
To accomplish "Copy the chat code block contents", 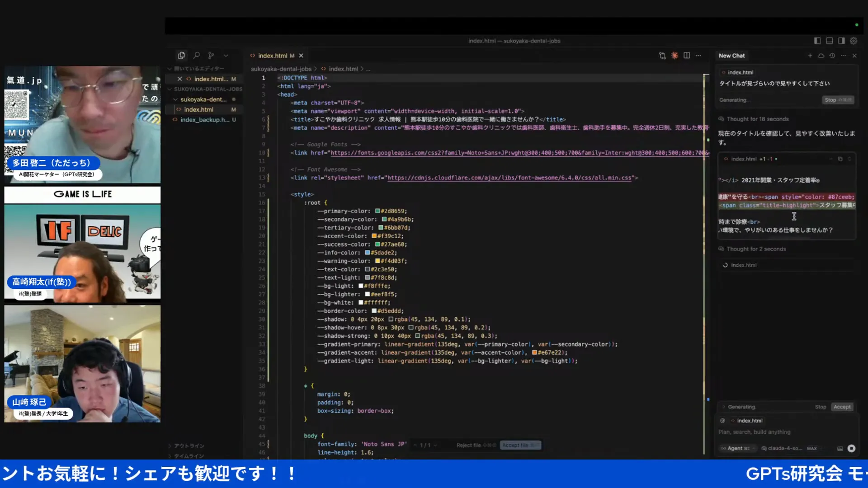I will (840, 159).
